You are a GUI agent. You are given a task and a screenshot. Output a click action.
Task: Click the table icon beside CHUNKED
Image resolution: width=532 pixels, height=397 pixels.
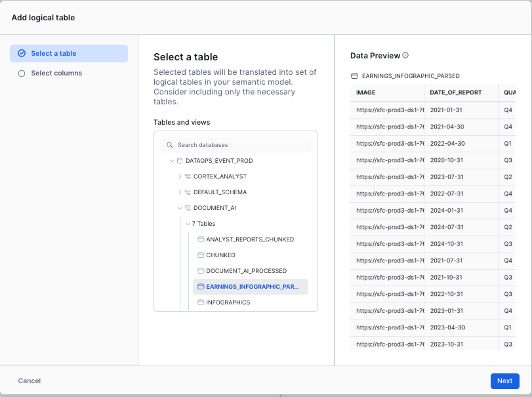tap(201, 255)
